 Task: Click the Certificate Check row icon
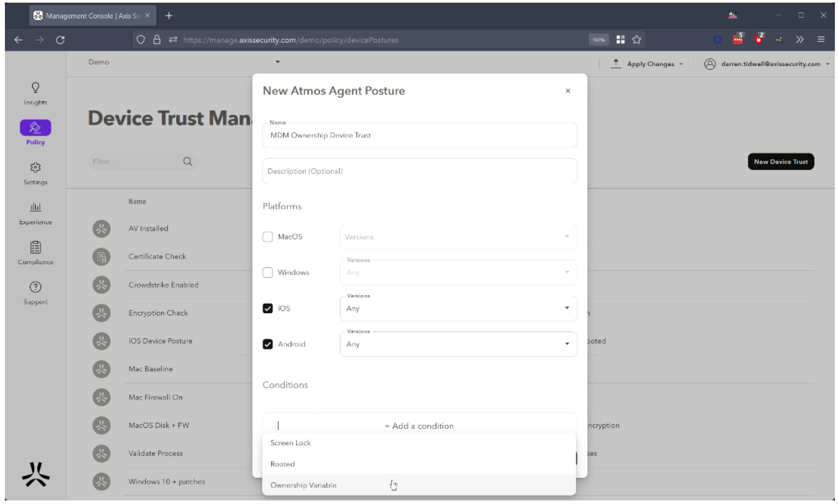coord(101,257)
